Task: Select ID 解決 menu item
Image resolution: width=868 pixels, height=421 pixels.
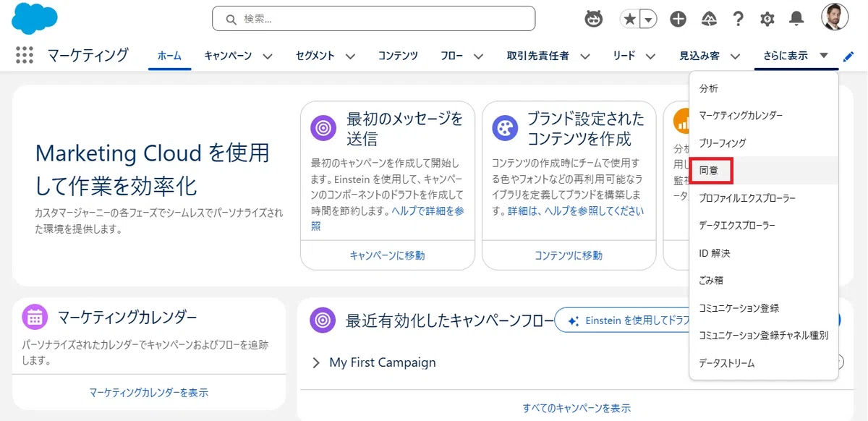Action: click(x=764, y=253)
